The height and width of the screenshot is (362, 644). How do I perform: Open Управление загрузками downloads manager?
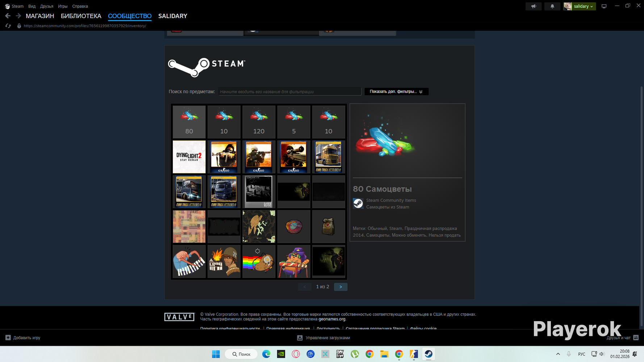[x=323, y=338]
